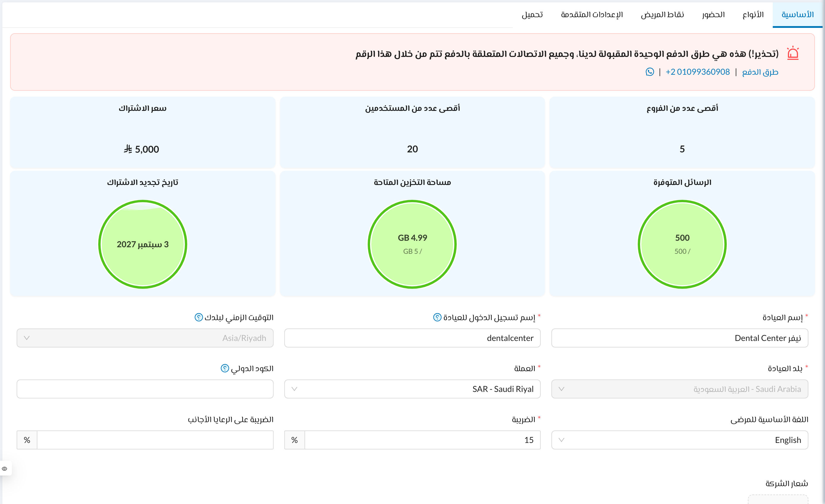Click help icon beside international code label
The height and width of the screenshot is (504, 825).
(x=225, y=368)
